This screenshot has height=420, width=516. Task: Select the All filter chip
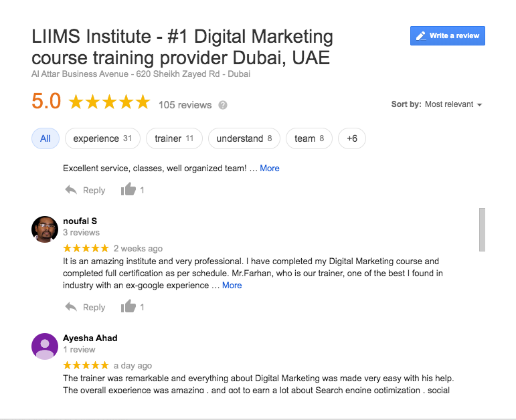click(46, 138)
